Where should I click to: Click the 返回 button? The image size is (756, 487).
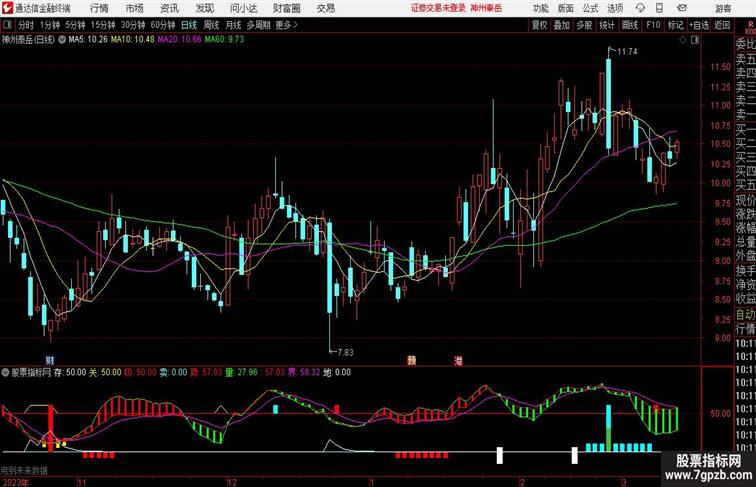coord(722,25)
